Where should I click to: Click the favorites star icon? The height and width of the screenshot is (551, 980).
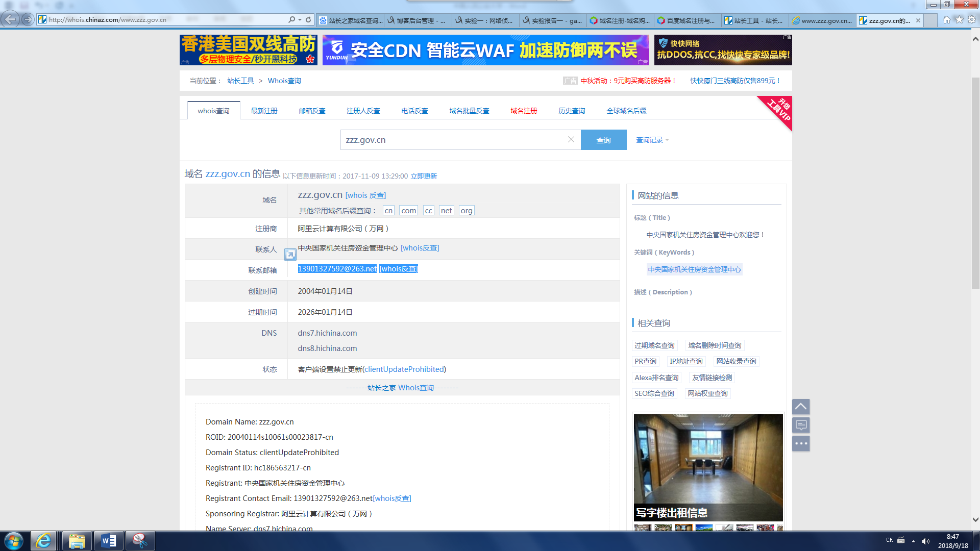click(959, 19)
